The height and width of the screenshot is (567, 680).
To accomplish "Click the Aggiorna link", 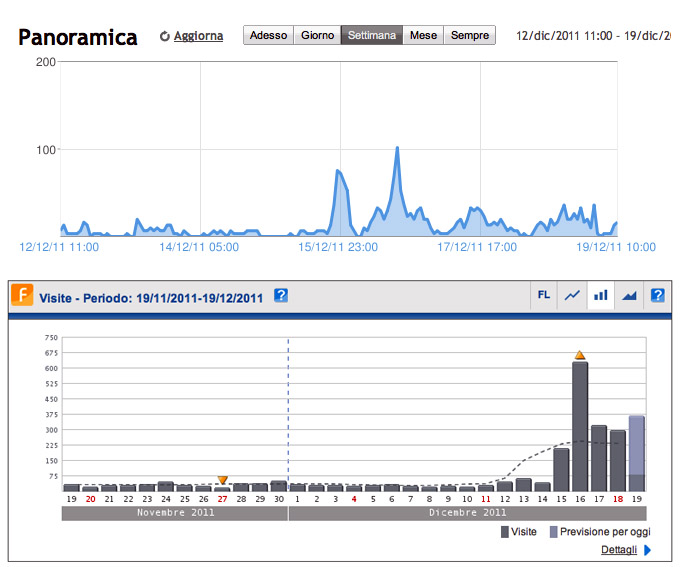I will point(198,36).
